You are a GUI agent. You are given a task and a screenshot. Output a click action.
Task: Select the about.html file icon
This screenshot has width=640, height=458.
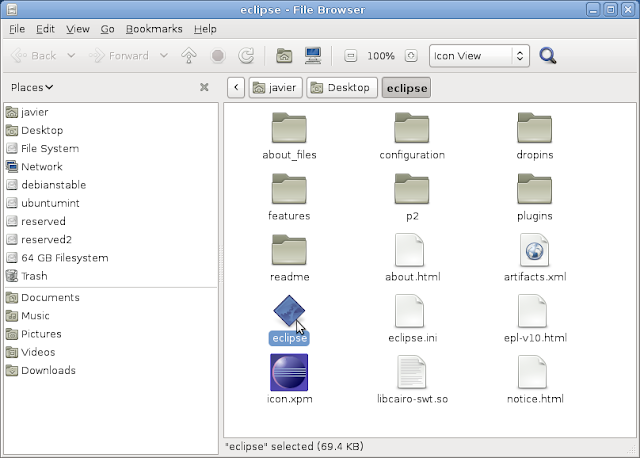409,250
